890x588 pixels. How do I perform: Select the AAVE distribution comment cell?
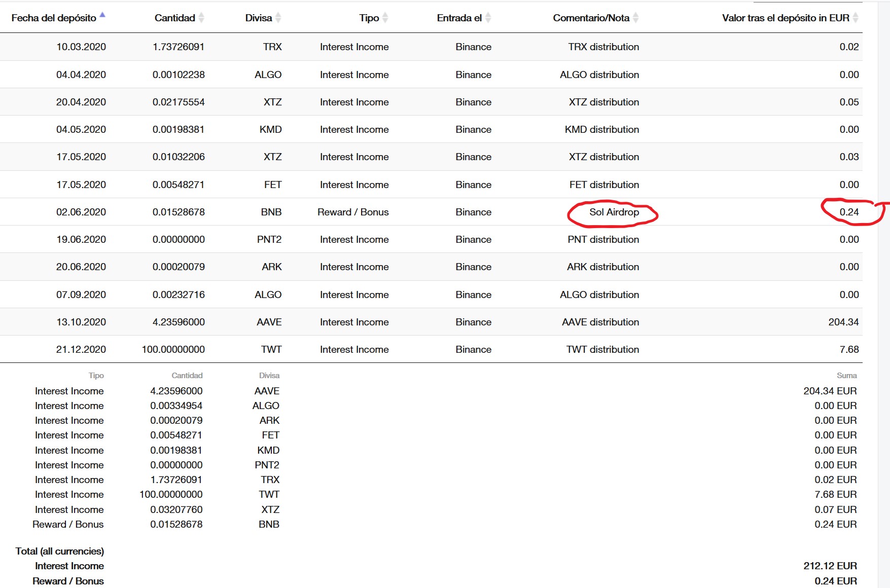(600, 322)
